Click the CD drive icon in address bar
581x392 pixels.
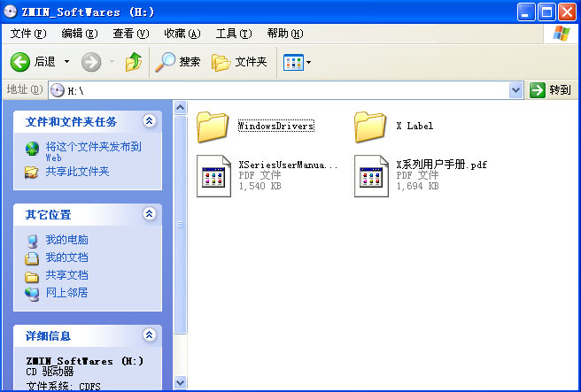click(x=58, y=90)
